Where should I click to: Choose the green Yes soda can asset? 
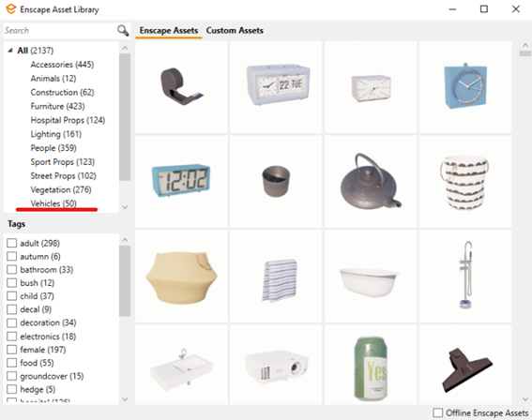point(371,365)
